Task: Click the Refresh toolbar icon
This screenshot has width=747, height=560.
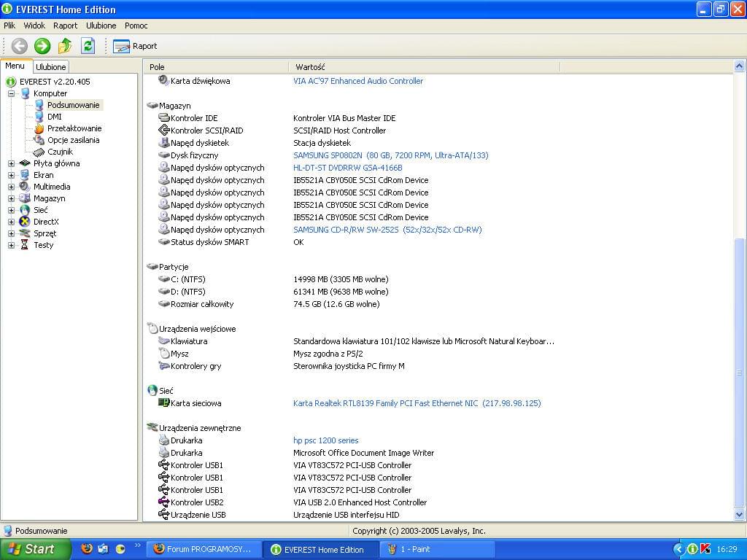Action: tap(88, 46)
